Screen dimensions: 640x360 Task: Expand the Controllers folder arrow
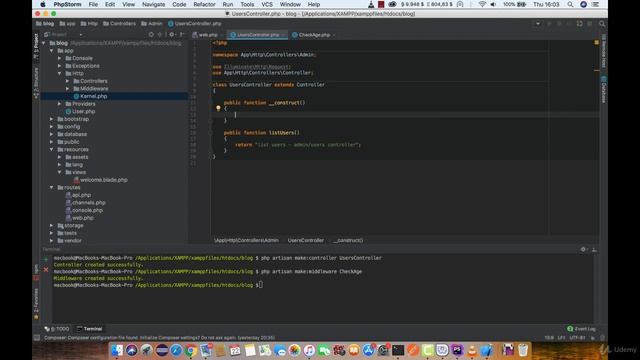[x=68, y=81]
